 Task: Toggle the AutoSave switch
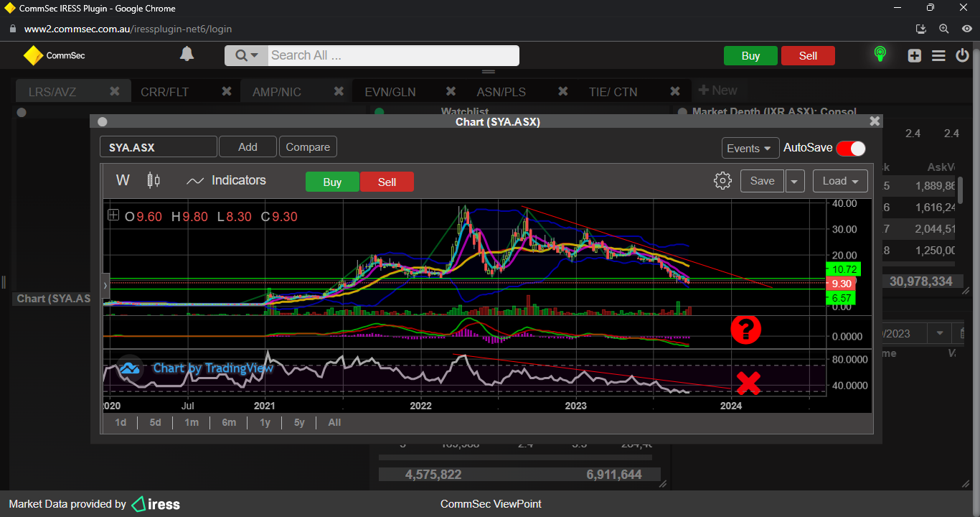[x=851, y=148]
